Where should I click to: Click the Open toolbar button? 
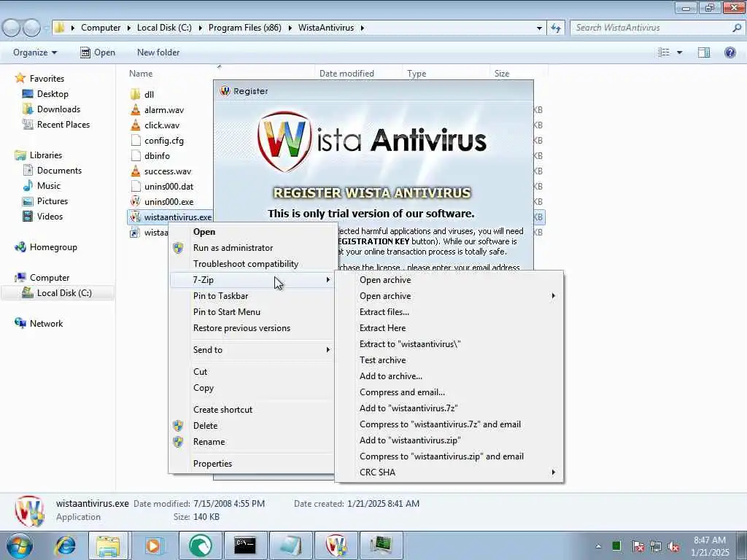coord(98,52)
